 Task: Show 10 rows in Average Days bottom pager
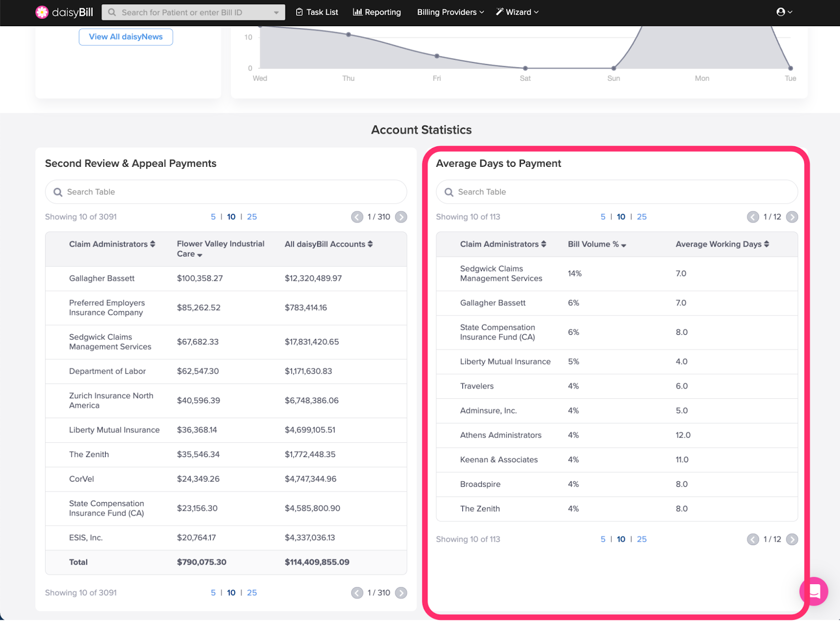[x=621, y=539]
